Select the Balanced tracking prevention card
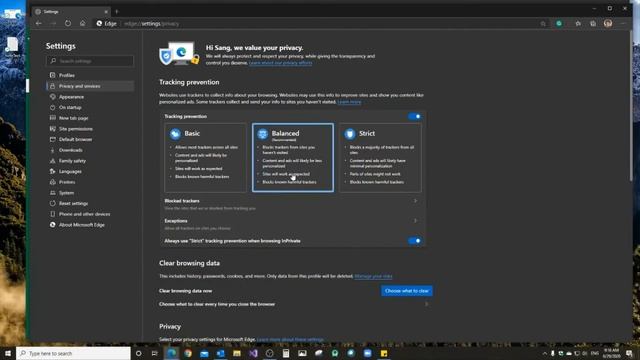 coord(293,158)
